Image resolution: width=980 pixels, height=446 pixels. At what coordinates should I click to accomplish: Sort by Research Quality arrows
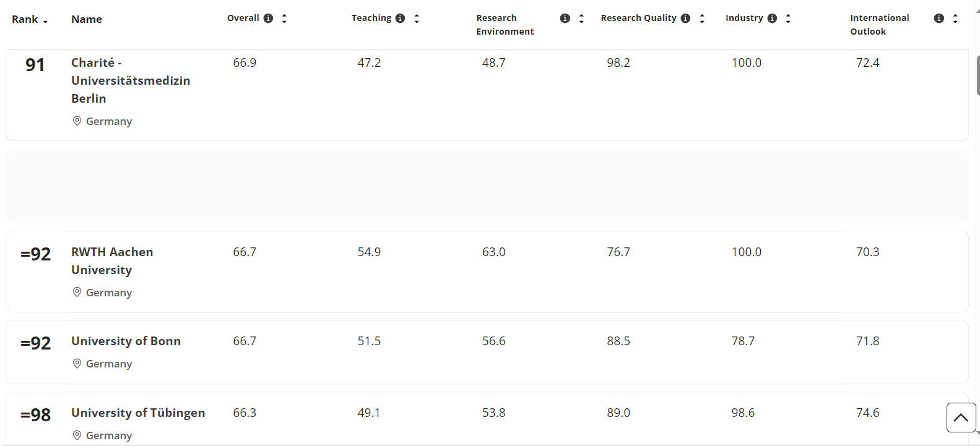(702, 19)
